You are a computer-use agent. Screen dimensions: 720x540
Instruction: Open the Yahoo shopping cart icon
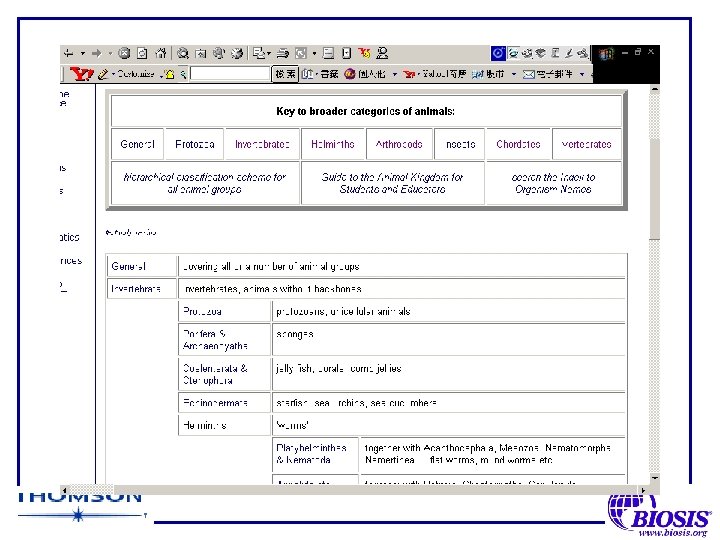(409, 74)
